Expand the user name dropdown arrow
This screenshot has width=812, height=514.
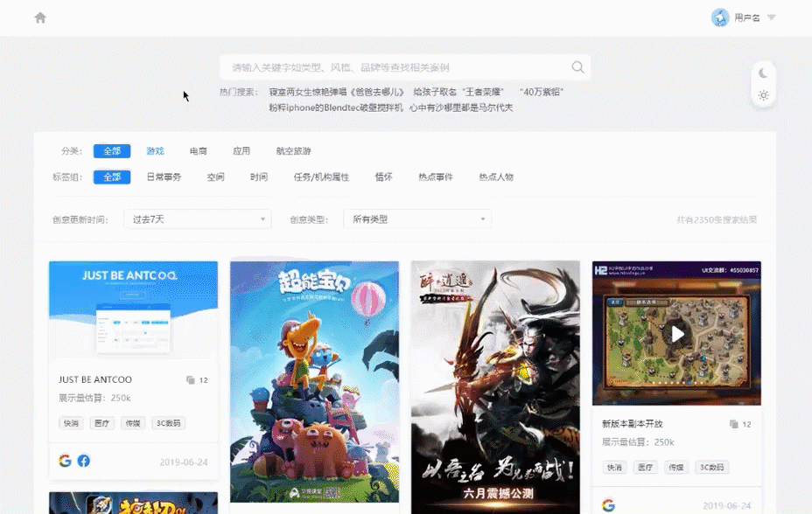coord(771,17)
